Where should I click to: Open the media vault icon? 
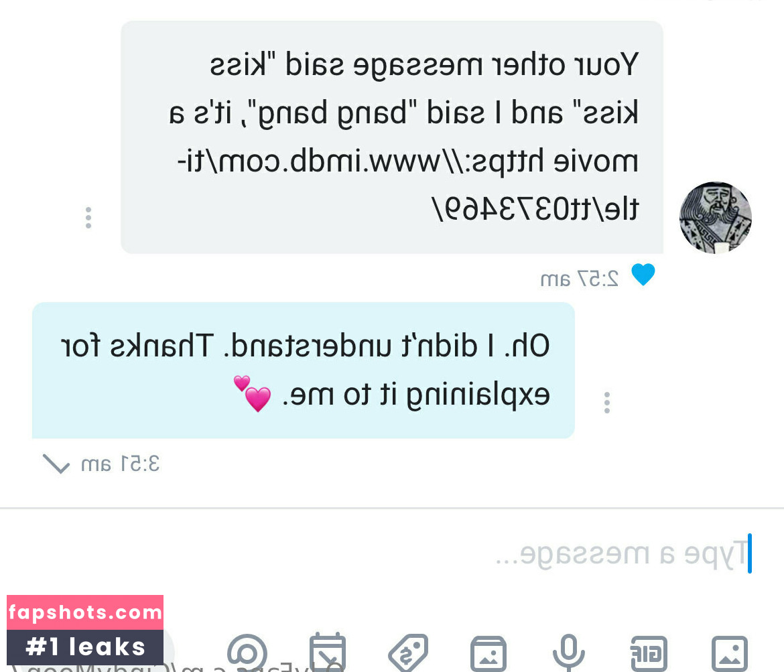pos(488,654)
